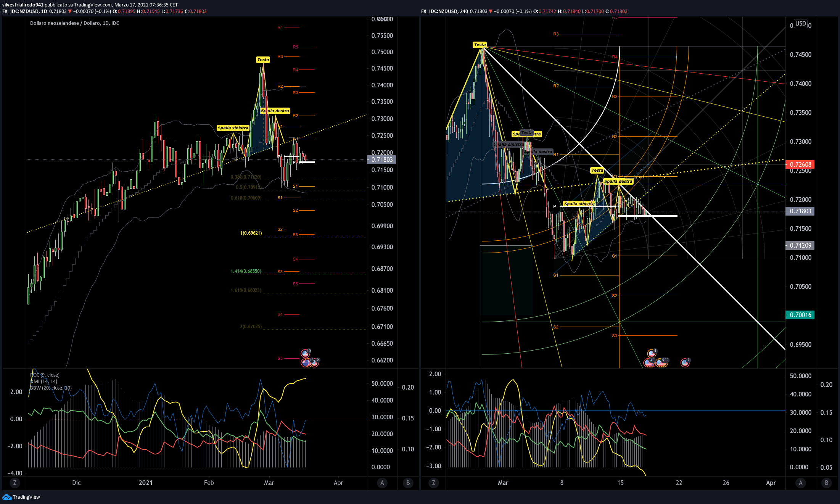840x504 pixels.
Task: Click the 0.71803 price tag on the 240 chart
Action: coord(800,211)
